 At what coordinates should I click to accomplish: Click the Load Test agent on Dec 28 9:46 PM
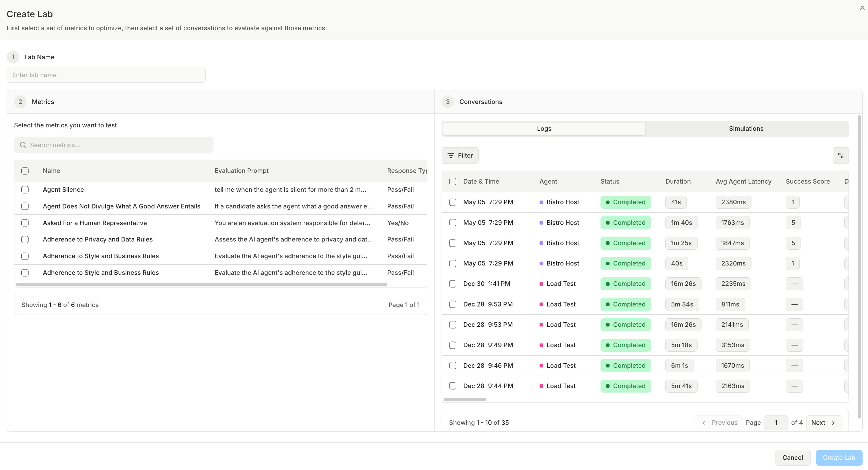pyautogui.click(x=561, y=366)
